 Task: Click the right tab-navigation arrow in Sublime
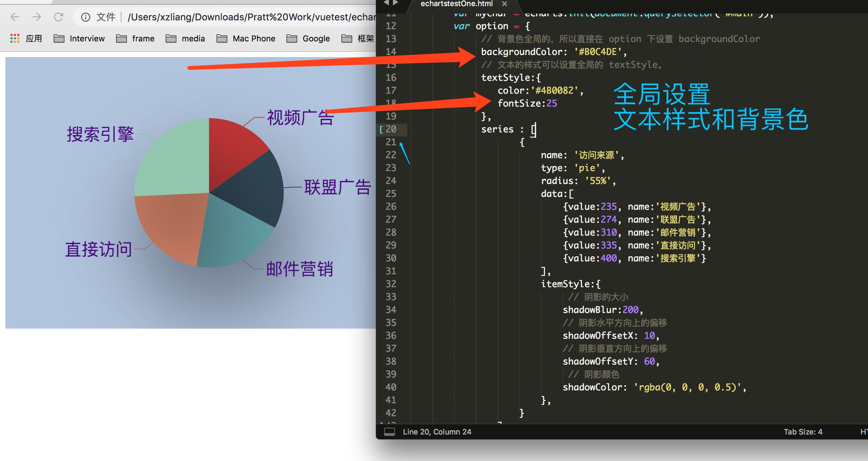395,3
